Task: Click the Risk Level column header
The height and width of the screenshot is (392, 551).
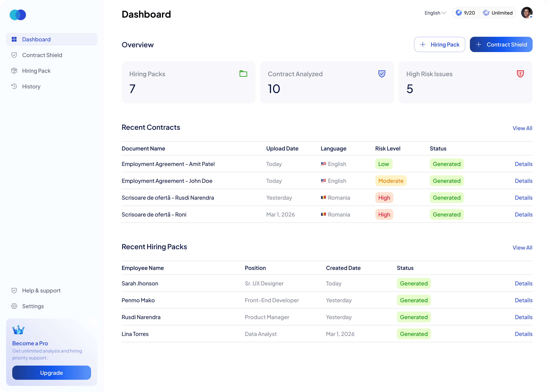Action: tap(388, 149)
